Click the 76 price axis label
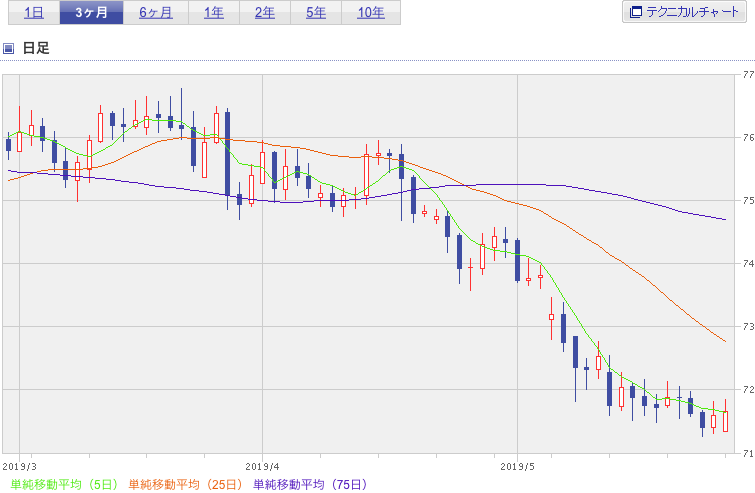Viewport: 755px width, 493px height. 748,138
